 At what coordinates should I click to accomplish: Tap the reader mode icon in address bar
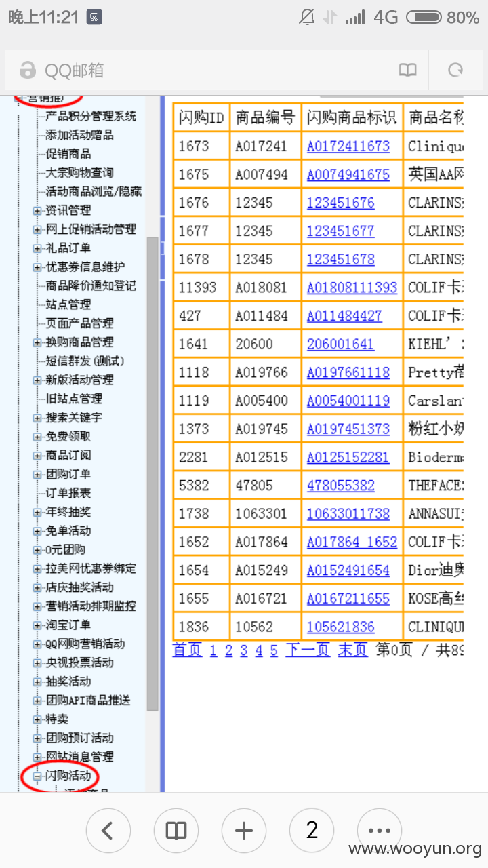[x=407, y=70]
